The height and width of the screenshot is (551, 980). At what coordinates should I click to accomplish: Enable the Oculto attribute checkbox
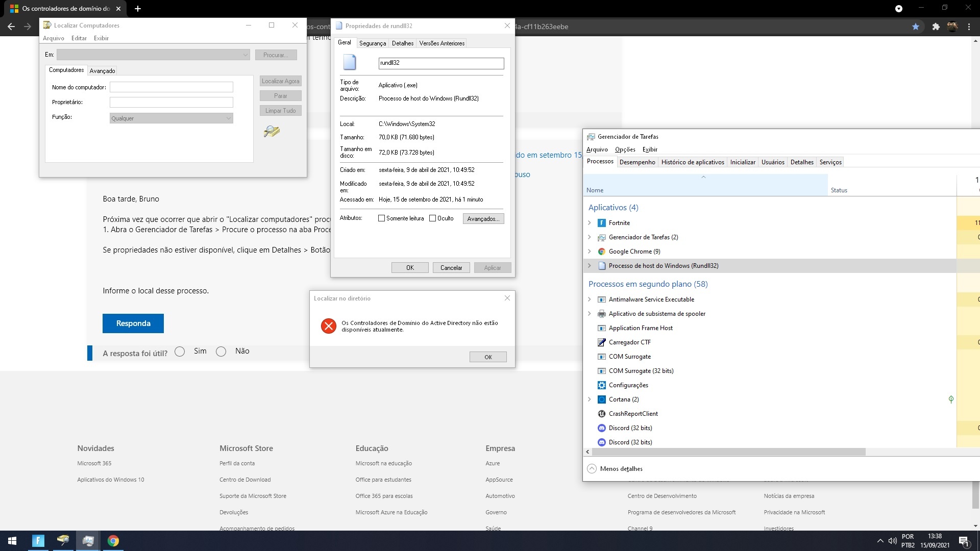[x=432, y=218]
